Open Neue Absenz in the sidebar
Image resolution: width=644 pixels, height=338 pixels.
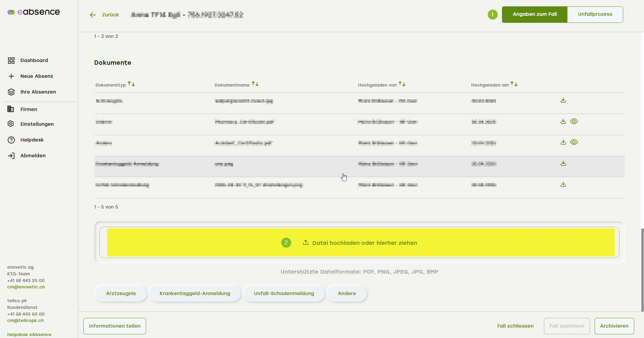click(37, 76)
